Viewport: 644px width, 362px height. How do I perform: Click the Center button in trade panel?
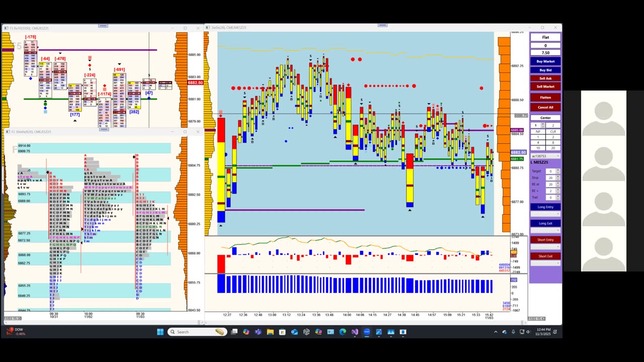(545, 118)
